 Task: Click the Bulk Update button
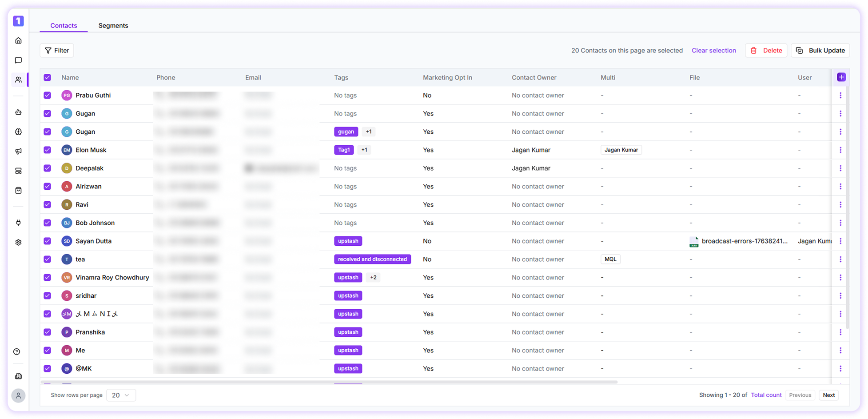(820, 50)
